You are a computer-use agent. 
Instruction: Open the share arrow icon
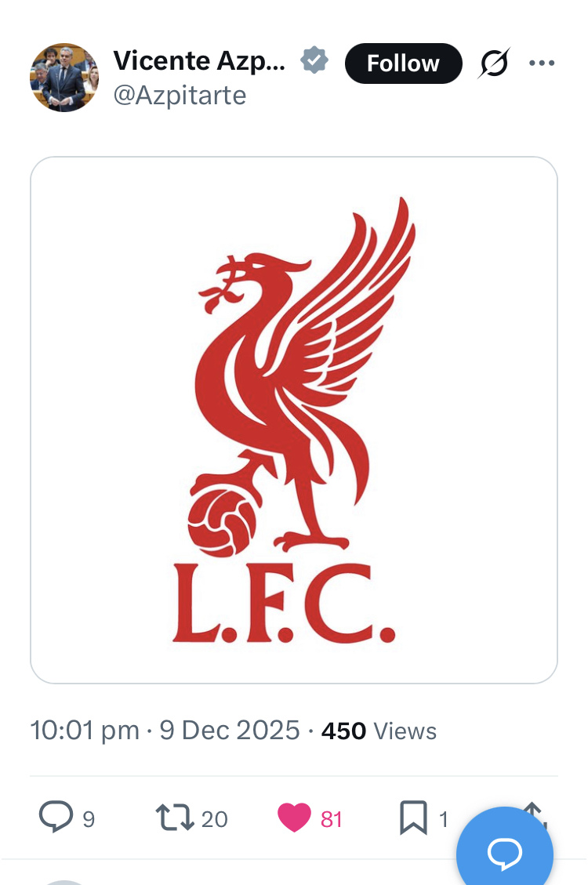[535, 812]
